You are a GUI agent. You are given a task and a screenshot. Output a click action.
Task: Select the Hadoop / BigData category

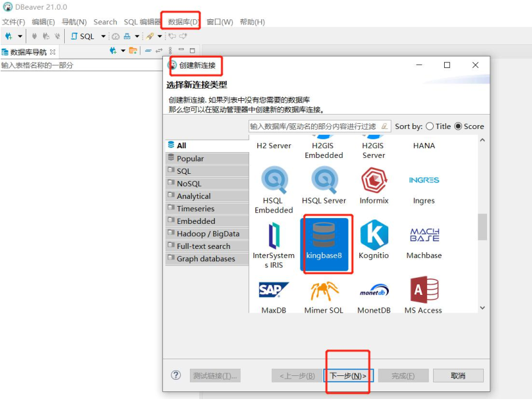207,234
